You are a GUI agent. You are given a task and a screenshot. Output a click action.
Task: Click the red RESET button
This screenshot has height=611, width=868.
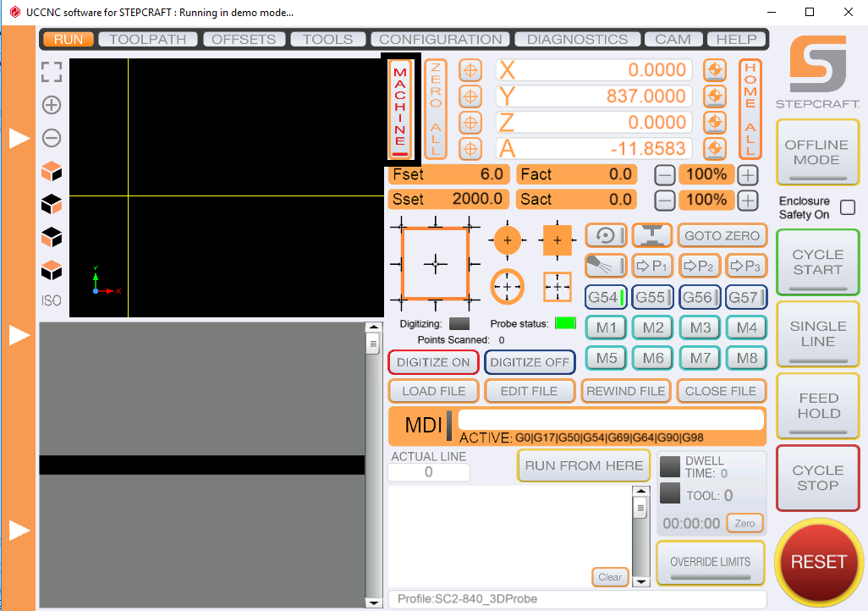click(819, 562)
